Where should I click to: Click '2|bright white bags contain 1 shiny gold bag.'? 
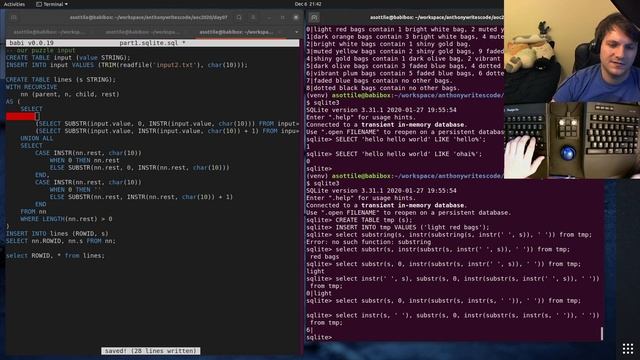(x=388, y=44)
